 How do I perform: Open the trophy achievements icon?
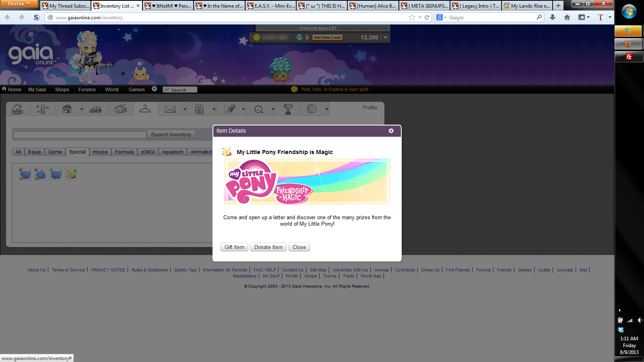coord(288,109)
